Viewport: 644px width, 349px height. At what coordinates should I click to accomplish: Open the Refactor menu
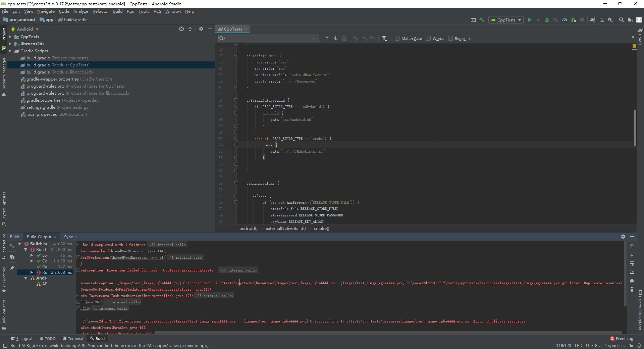click(101, 11)
